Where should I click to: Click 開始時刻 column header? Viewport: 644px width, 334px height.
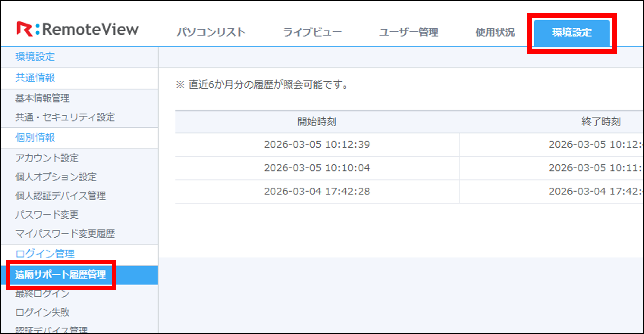tap(317, 122)
